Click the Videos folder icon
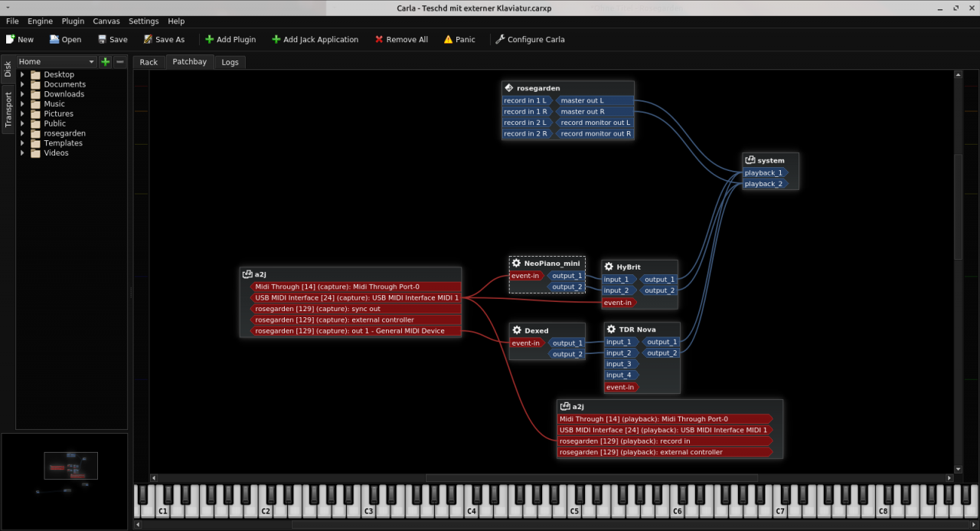 pyautogui.click(x=35, y=153)
